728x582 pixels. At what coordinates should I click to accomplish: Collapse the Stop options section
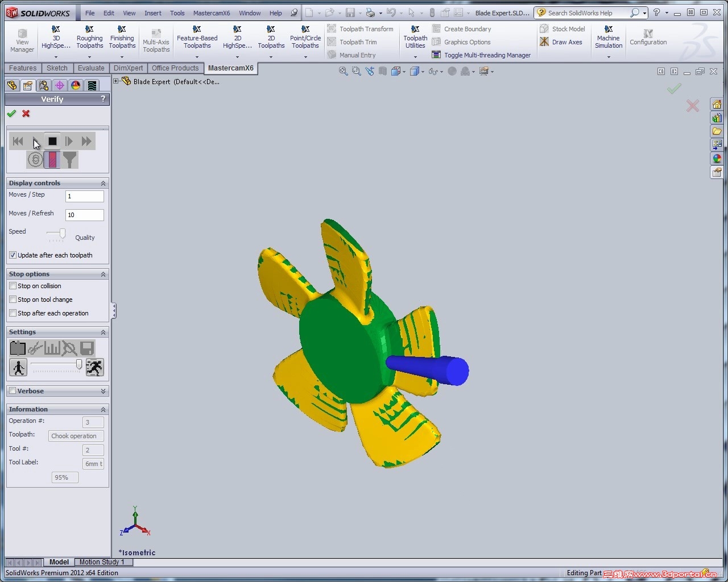103,274
